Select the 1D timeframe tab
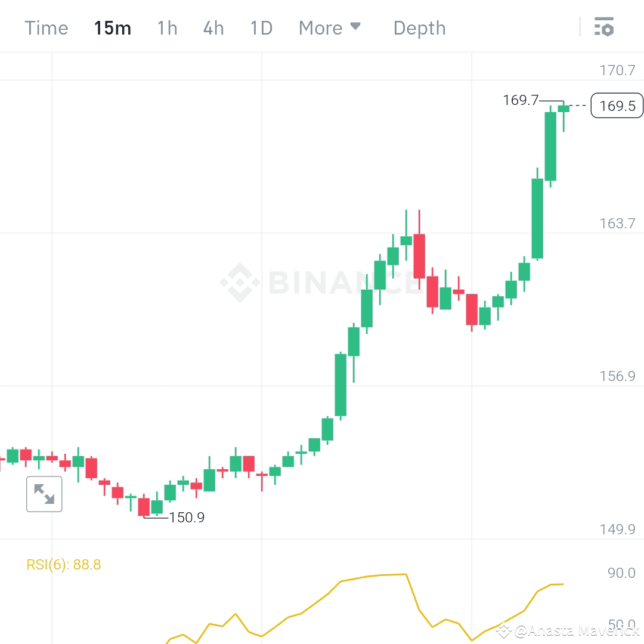This screenshot has height=644, width=644. [x=261, y=27]
